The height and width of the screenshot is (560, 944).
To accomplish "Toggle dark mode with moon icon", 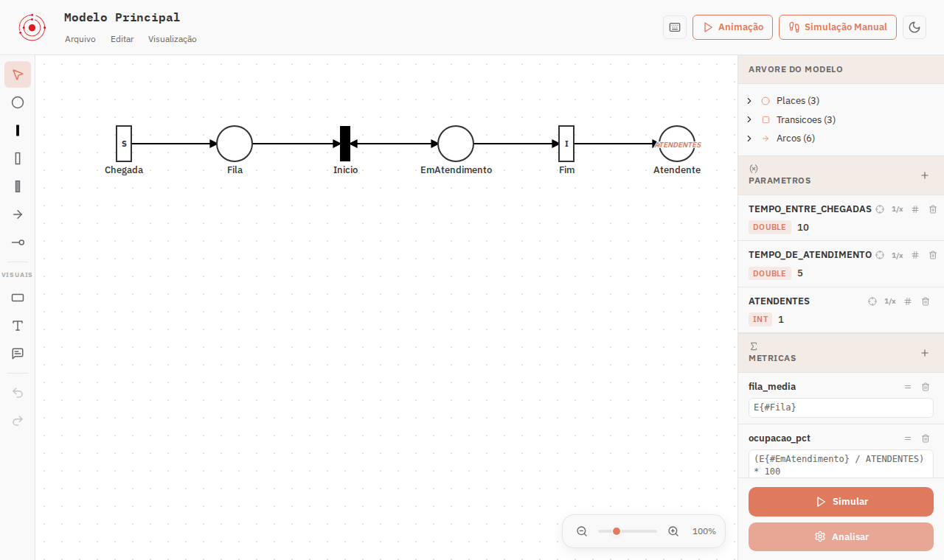I will click(914, 27).
